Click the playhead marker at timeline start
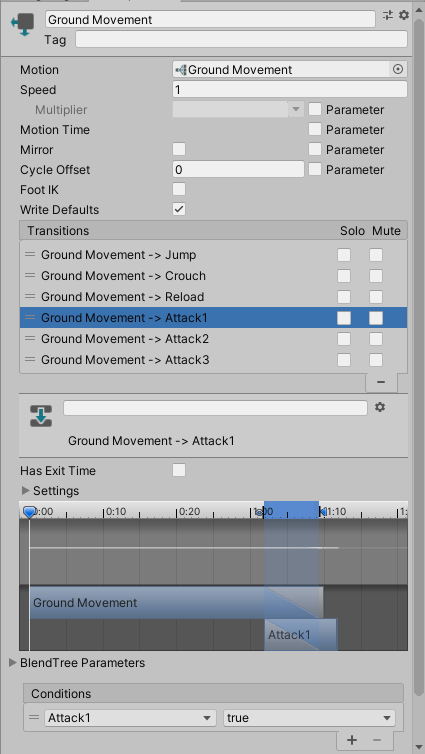The height and width of the screenshot is (754, 425). point(30,513)
